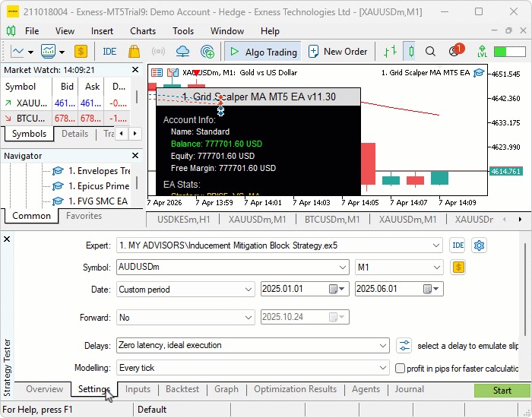The width and height of the screenshot is (532, 418).
Task: Open the Modelling Every tick dropdown
Action: click(383, 368)
